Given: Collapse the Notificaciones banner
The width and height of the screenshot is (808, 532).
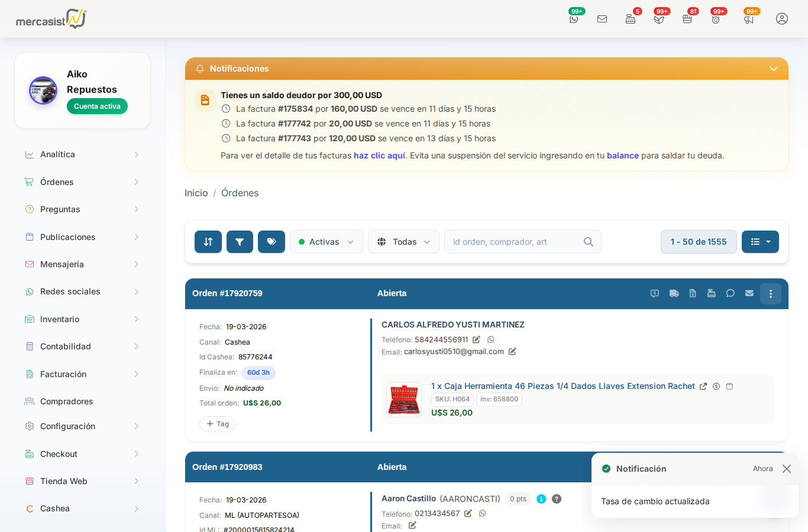Looking at the screenshot, I should (x=773, y=69).
